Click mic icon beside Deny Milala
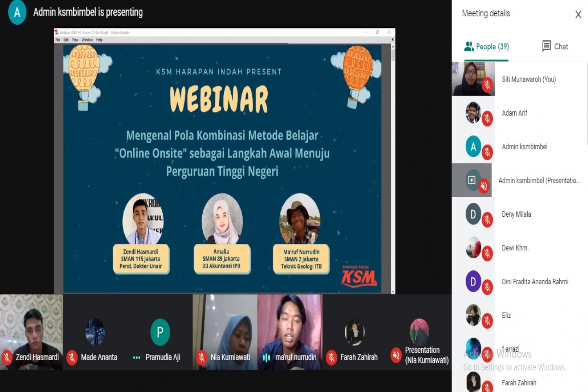588x392 pixels. click(x=487, y=220)
